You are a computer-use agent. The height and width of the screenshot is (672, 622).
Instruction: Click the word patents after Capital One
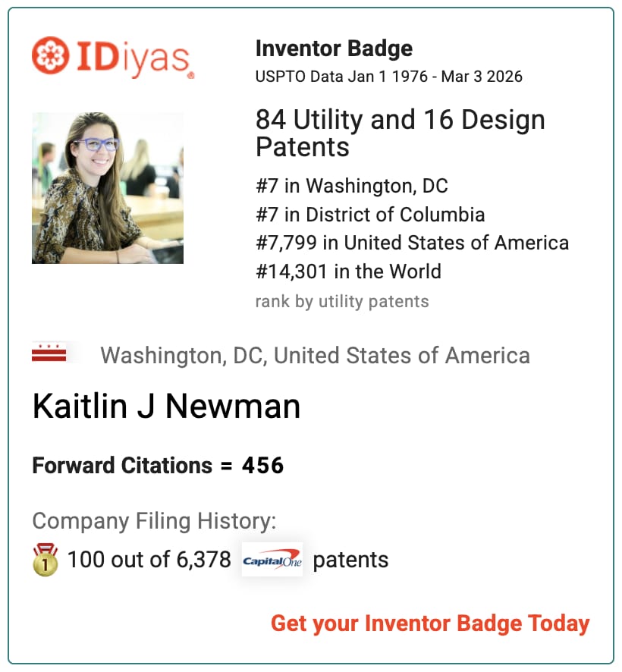click(350, 560)
